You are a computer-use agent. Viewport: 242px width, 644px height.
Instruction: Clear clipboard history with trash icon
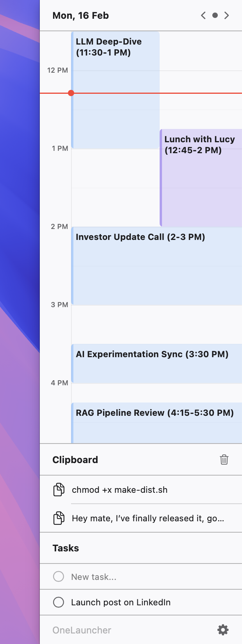click(x=224, y=460)
